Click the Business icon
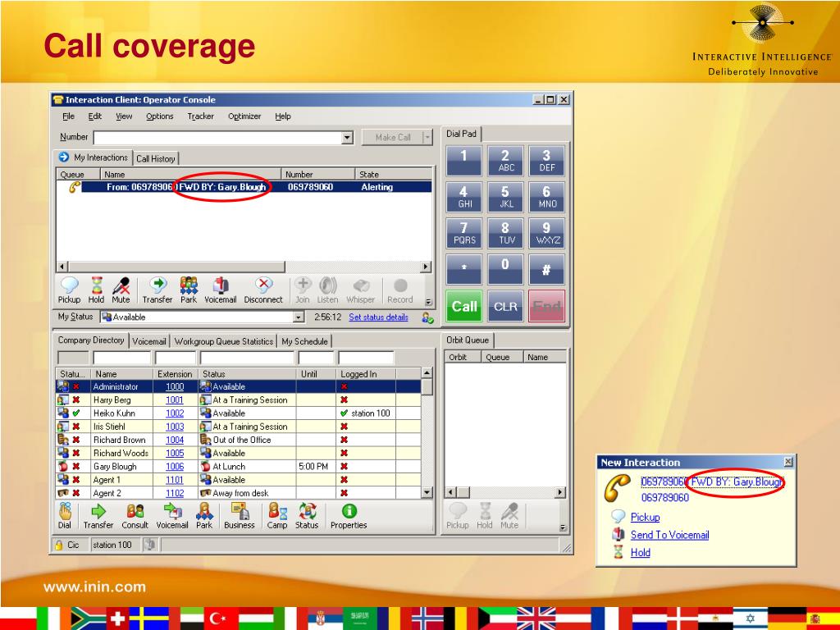Screen dimensions: 840x630 tap(240, 517)
